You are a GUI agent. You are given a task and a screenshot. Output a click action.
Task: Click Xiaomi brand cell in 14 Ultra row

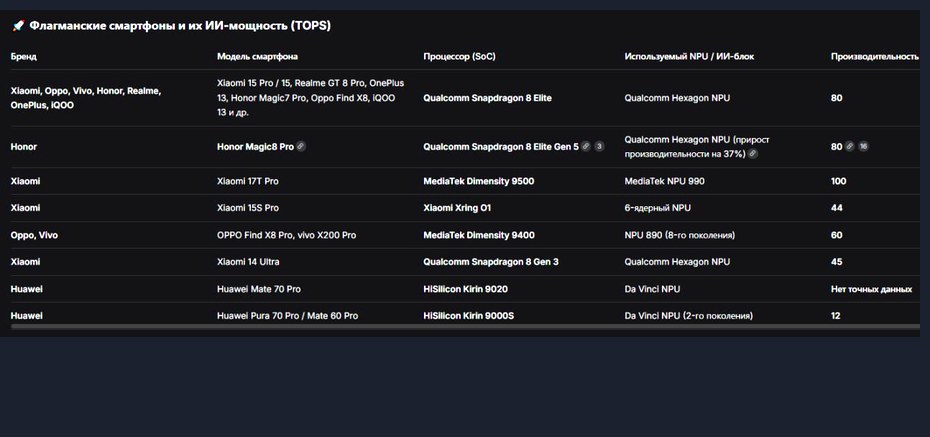[26, 261]
